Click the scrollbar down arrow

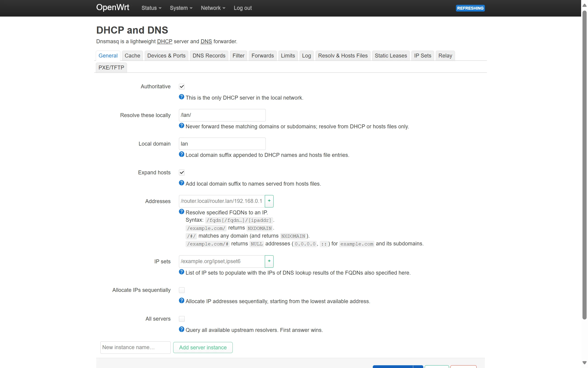click(584, 363)
